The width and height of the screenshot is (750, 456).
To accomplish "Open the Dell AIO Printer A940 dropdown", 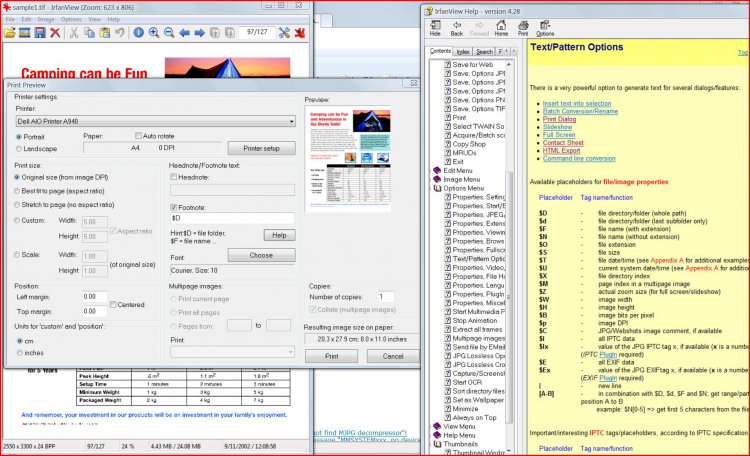I will pos(155,122).
